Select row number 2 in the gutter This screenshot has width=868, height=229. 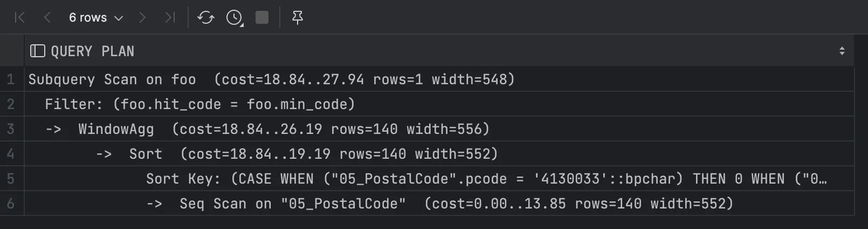point(11,104)
